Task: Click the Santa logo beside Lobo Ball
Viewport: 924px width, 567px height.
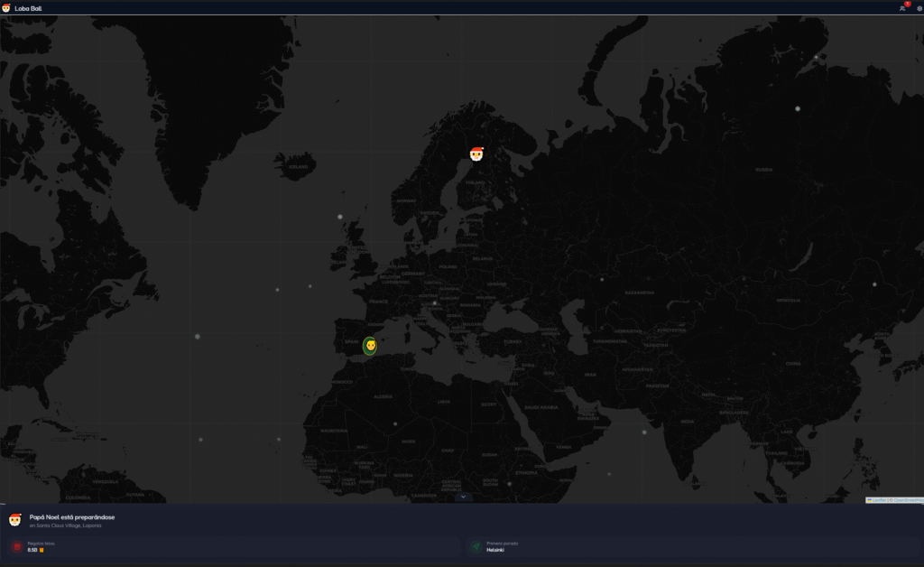Action: point(6,8)
